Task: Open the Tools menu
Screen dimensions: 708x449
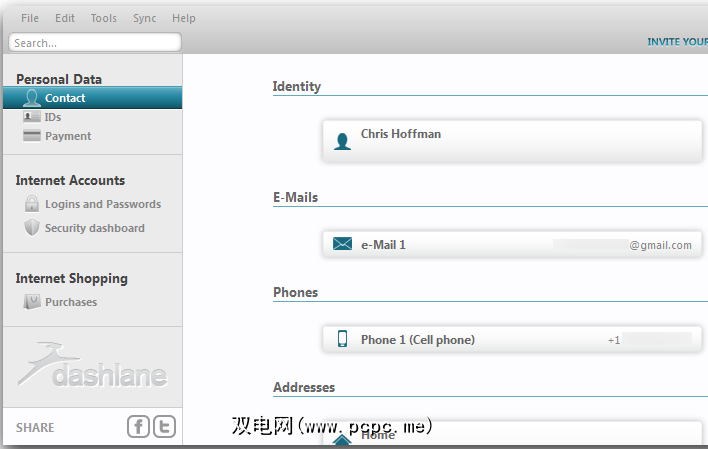Action: pyautogui.click(x=103, y=18)
